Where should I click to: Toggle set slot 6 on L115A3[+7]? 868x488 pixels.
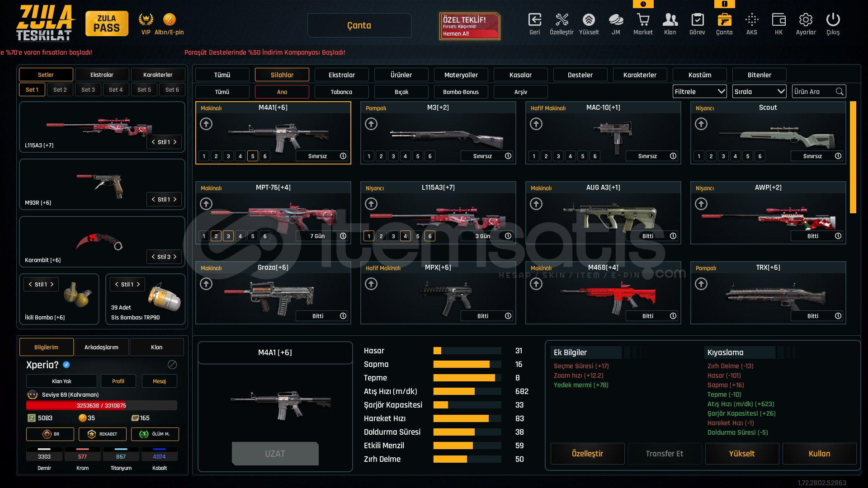[x=430, y=236]
